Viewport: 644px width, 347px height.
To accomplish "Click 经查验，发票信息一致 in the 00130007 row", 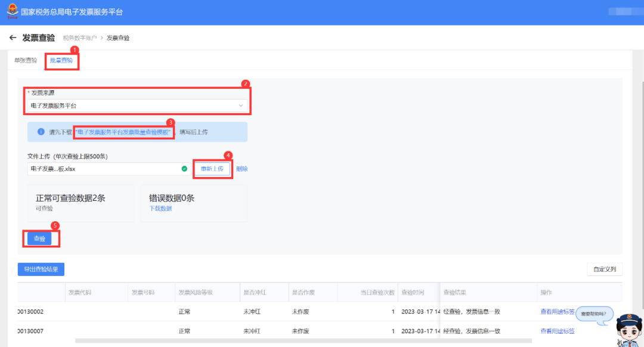I will point(472,331).
